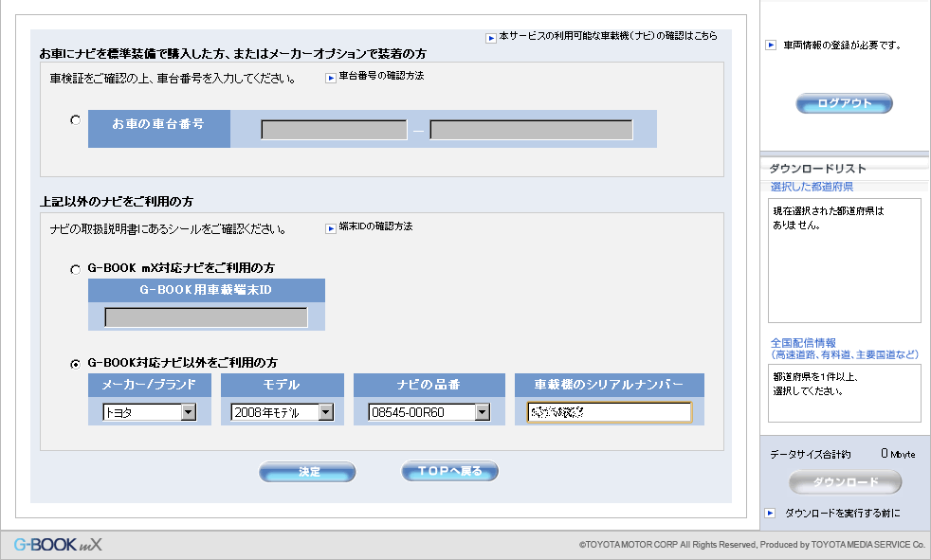Click the メーカー/ブランド column header
Screen dimensions: 931x560
coord(150,385)
